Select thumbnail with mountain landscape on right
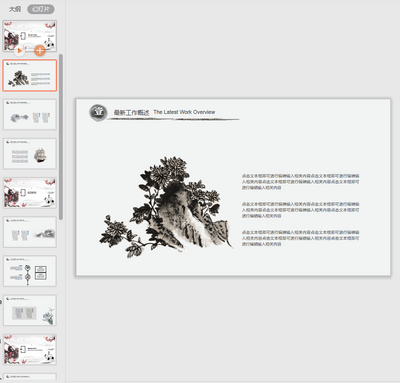400x383 pixels. click(30, 232)
